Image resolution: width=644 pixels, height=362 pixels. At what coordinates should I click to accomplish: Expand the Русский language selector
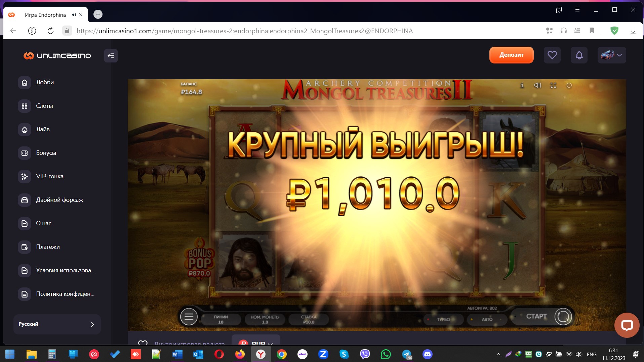pos(57,324)
